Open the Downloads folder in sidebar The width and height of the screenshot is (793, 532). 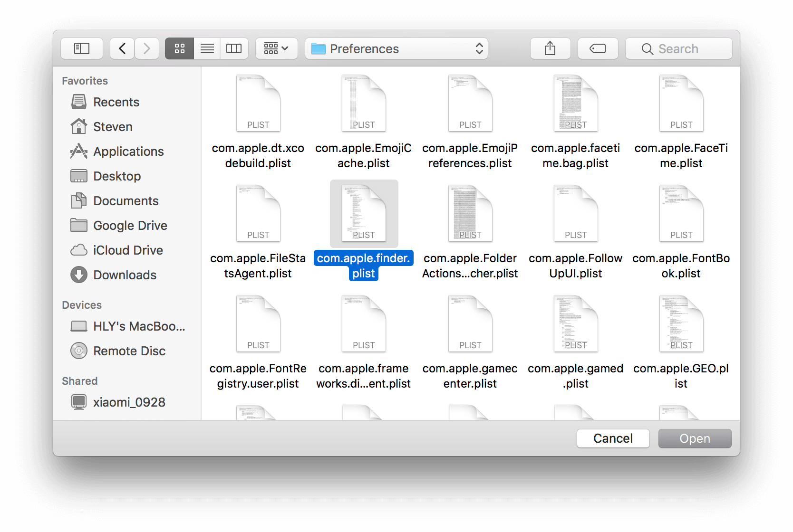(125, 275)
